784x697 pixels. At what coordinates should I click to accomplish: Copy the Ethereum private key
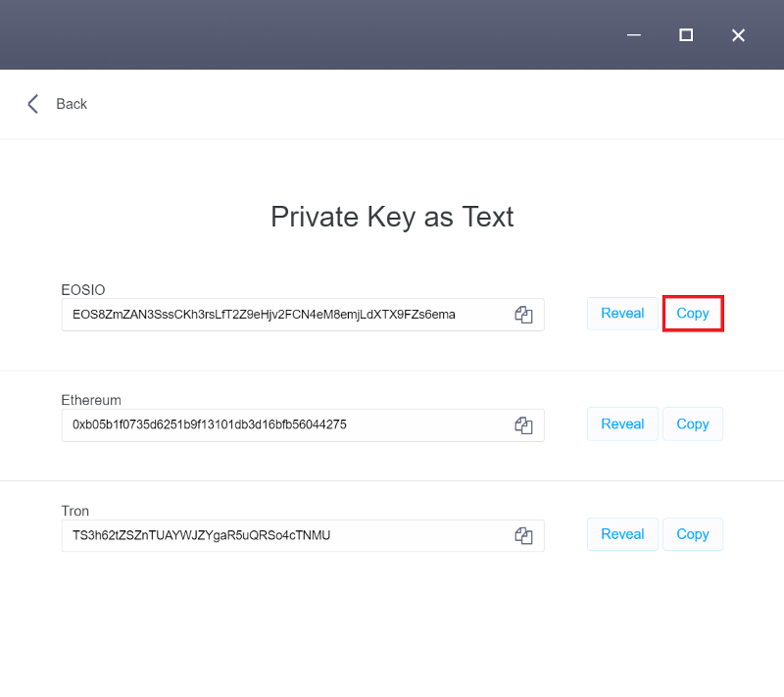[693, 424]
